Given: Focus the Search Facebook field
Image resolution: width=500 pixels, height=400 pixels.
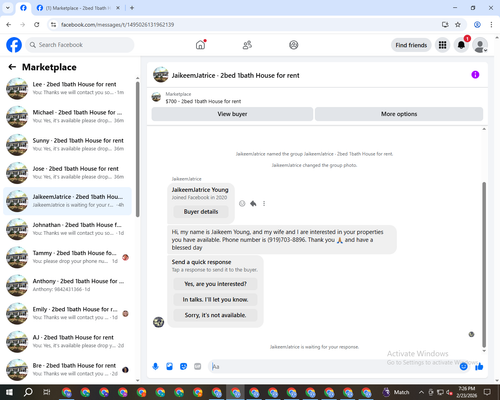Looking at the screenshot, I should tap(80, 45).
